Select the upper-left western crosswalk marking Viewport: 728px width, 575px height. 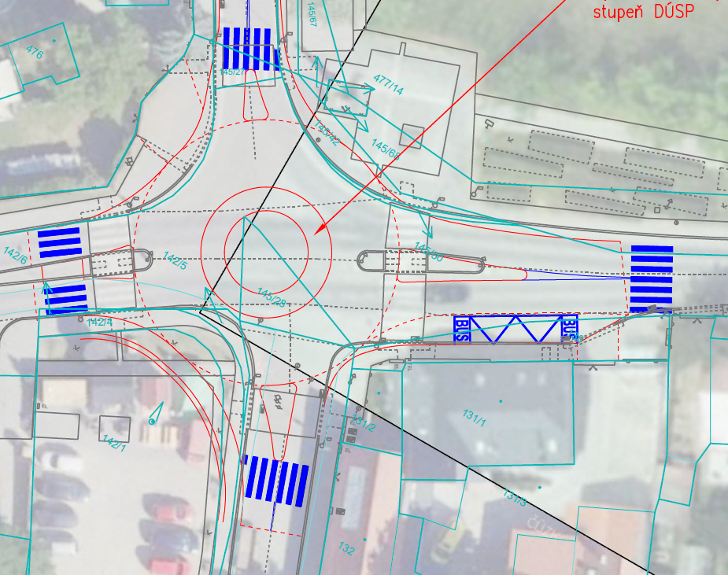(60, 241)
